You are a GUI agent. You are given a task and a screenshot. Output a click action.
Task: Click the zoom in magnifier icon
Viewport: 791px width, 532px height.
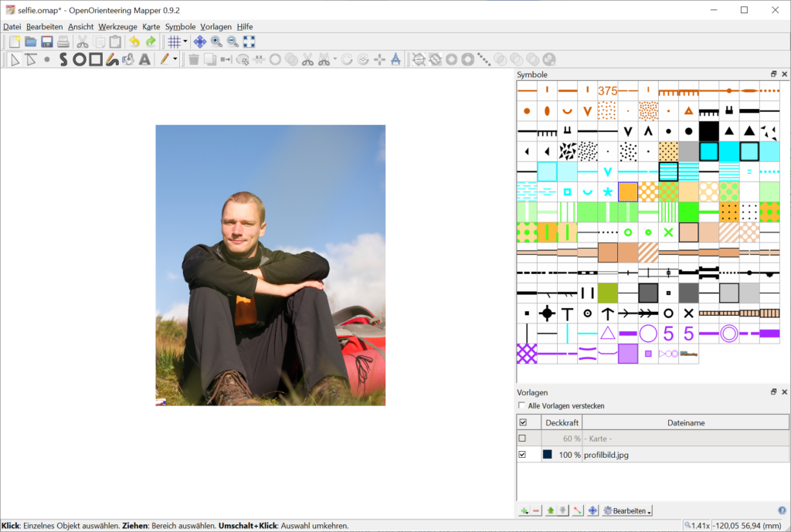coord(216,42)
